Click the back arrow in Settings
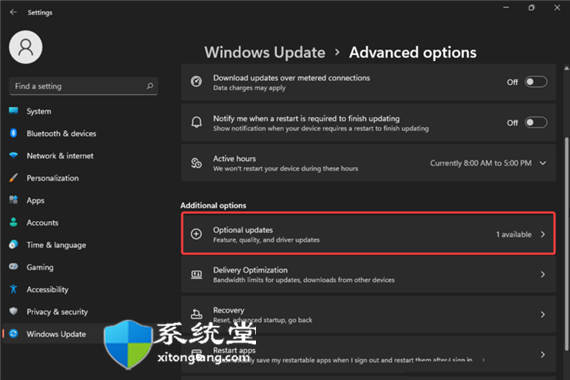The height and width of the screenshot is (380, 570). pos(13,12)
